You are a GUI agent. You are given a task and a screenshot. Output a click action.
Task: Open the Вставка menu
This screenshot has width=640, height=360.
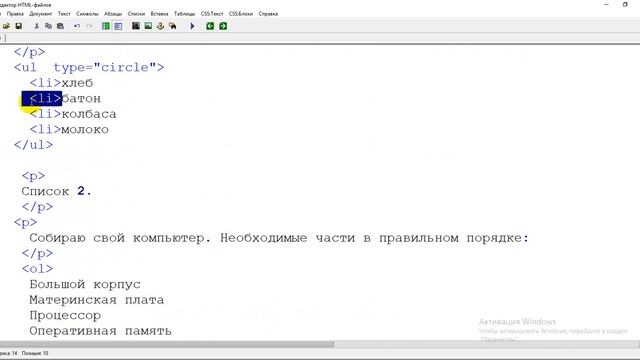[x=159, y=14]
